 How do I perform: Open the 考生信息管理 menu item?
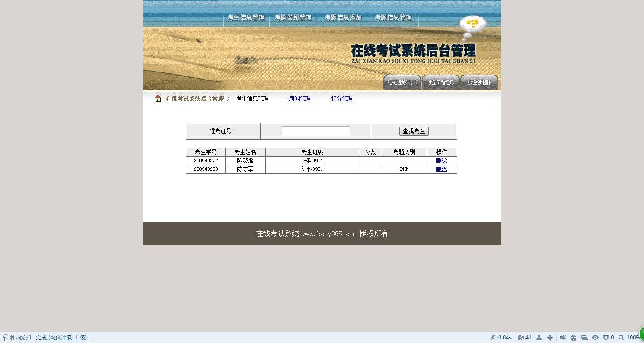(x=246, y=18)
